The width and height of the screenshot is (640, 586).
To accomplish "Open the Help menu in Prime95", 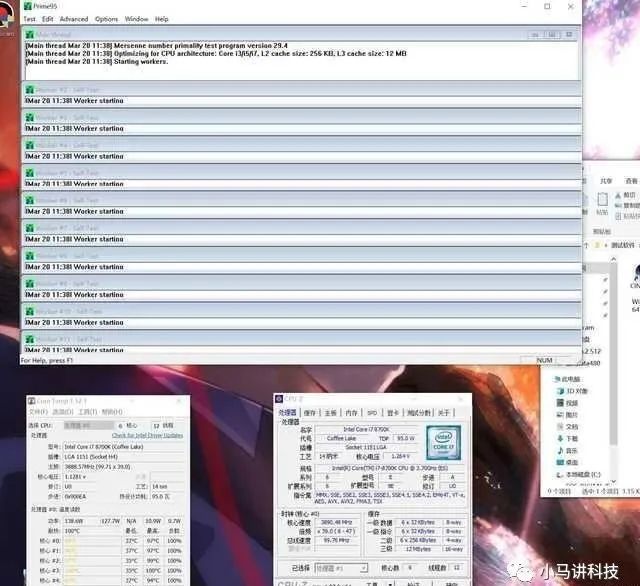I will tap(161, 19).
